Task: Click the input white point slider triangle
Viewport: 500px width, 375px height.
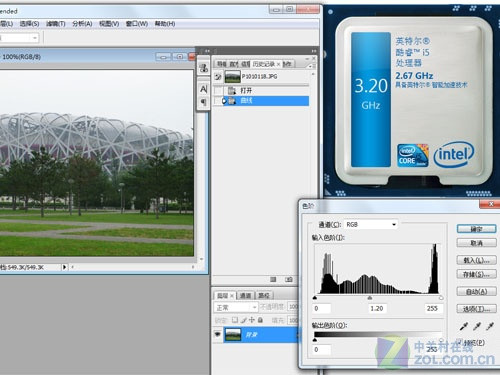Action: coord(441,298)
